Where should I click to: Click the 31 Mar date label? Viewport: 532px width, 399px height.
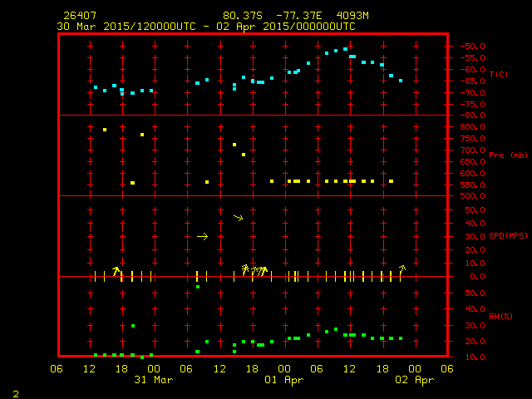click(x=153, y=380)
